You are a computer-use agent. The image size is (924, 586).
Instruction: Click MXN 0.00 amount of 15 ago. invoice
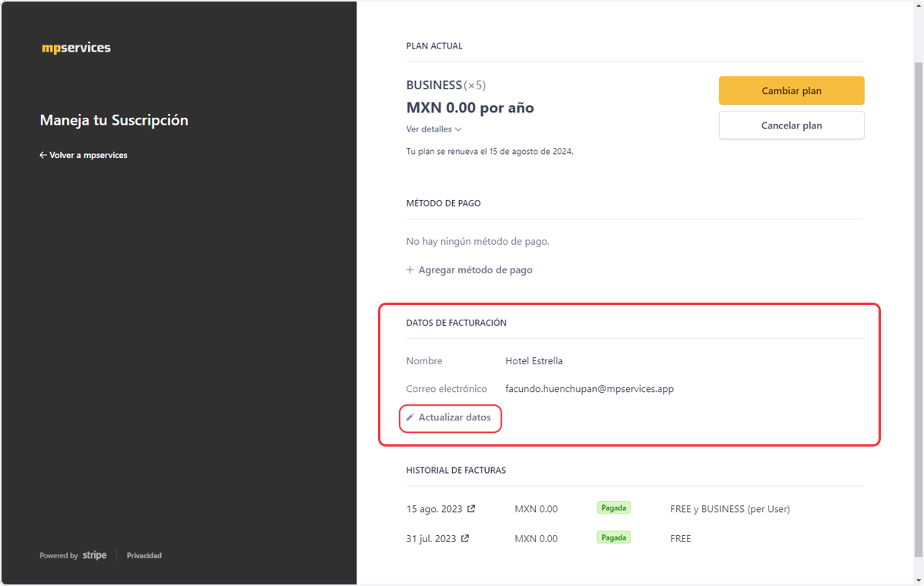(536, 509)
